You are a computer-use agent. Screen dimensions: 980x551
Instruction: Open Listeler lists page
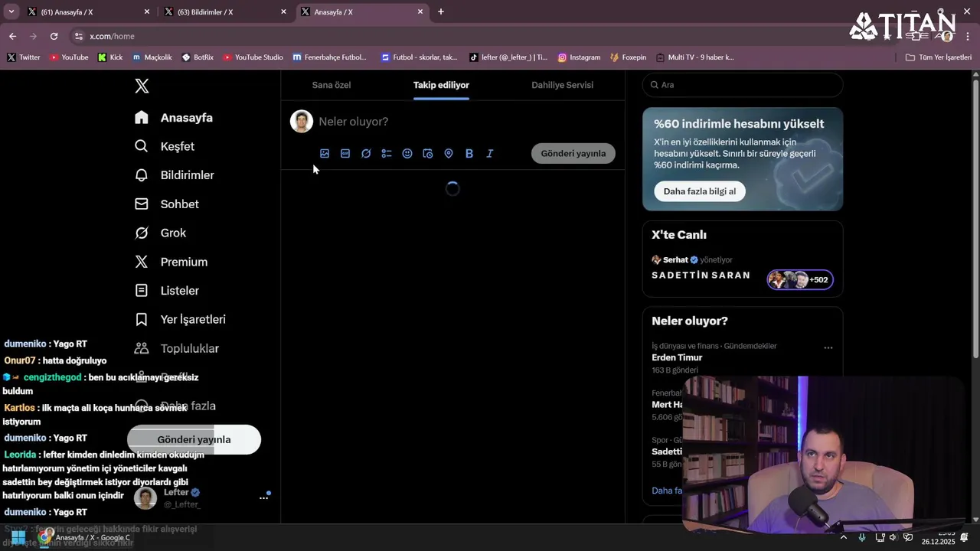[167, 291]
